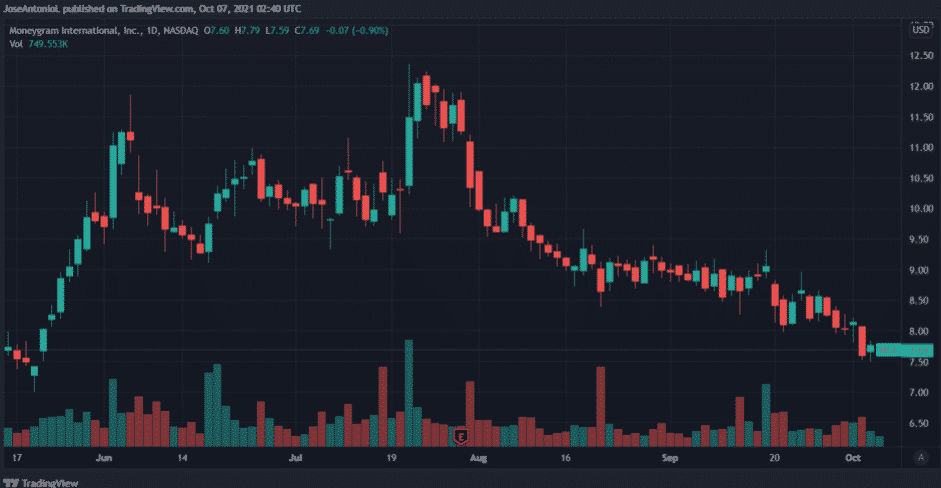Click the Jul date label on time axis
Image resolution: width=941 pixels, height=488 pixels.
click(x=295, y=458)
